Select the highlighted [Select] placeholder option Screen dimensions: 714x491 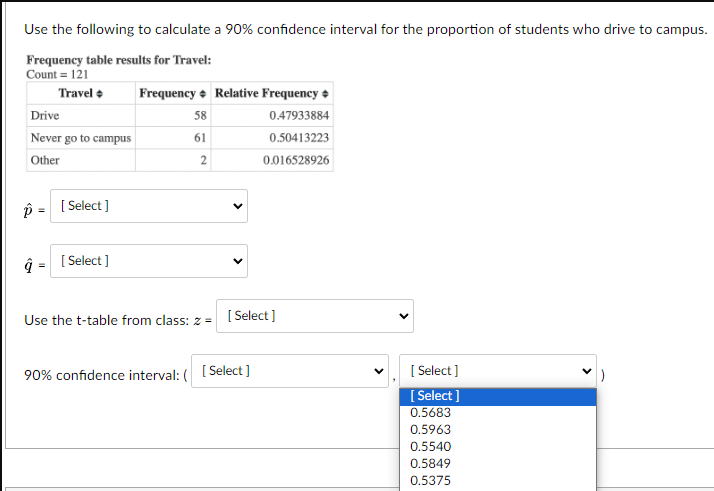435,396
